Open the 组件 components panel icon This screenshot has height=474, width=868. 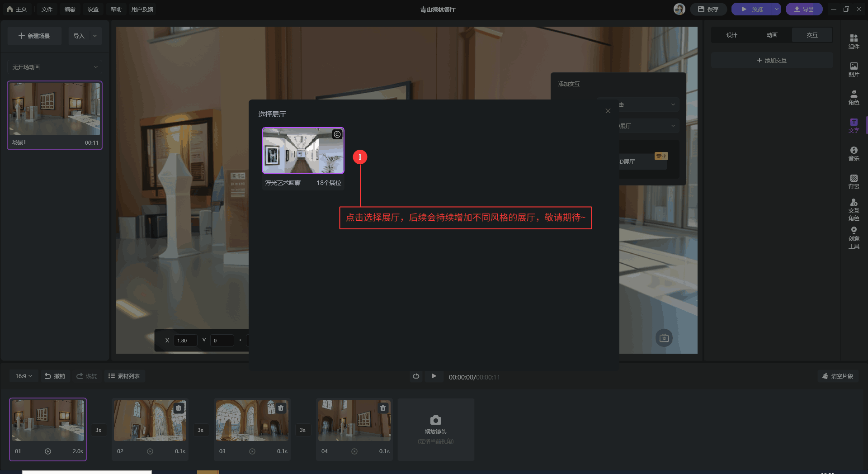tap(854, 41)
